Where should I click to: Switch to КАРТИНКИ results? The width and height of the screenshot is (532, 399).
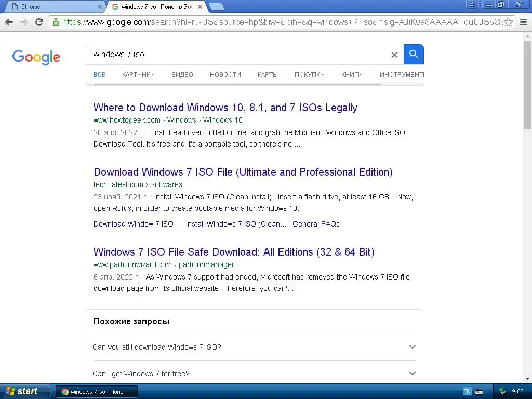coord(138,75)
